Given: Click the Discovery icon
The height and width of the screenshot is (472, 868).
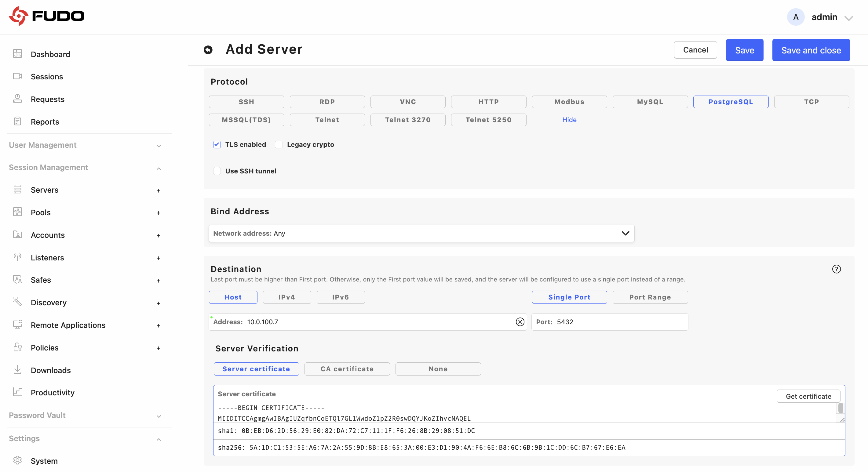Looking at the screenshot, I should point(17,302).
